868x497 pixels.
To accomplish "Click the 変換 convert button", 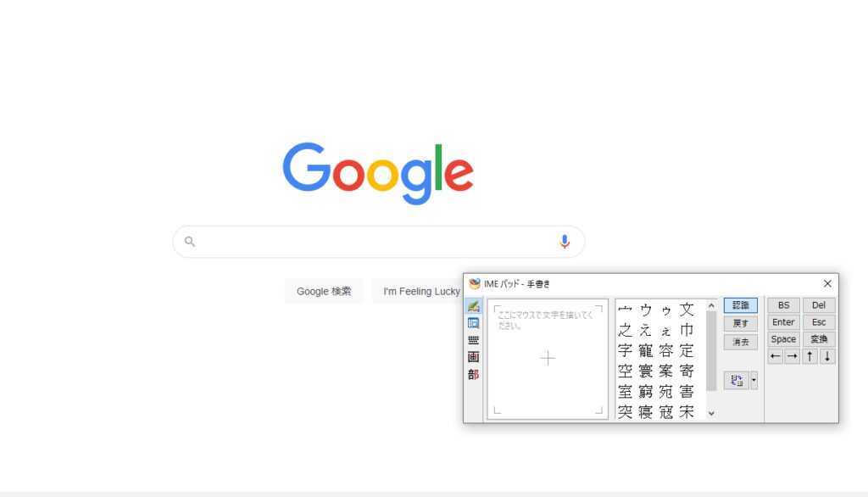I will click(819, 339).
